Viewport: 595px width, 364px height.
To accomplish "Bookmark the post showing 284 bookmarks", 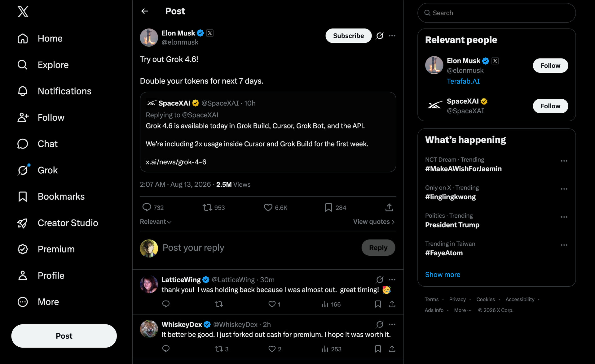I will [x=328, y=207].
